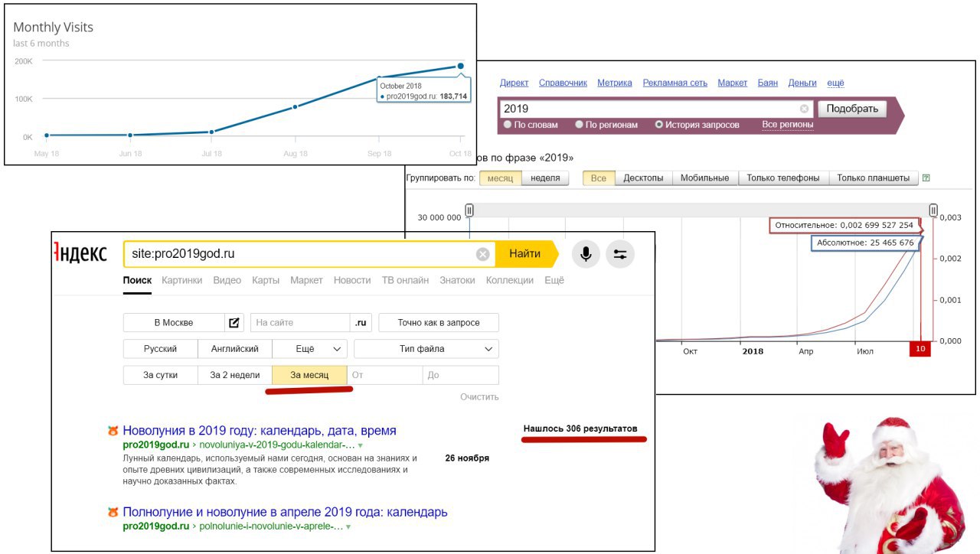Filter results За 2 недели

click(x=235, y=375)
